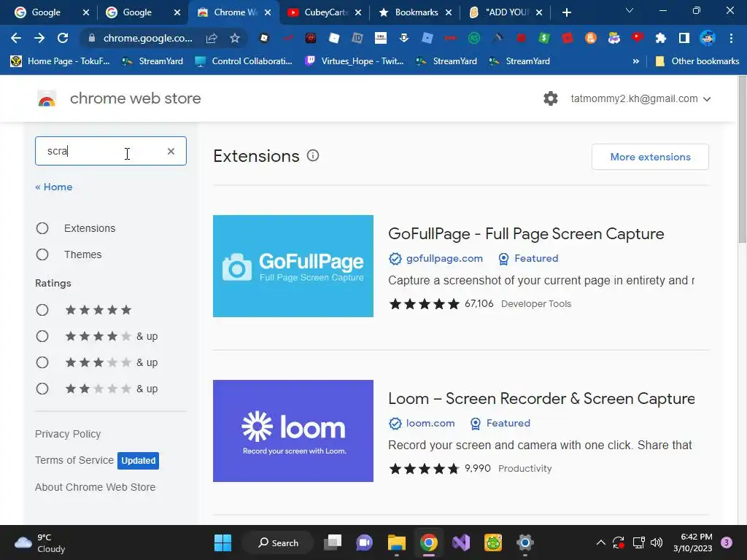Screen dimensions: 747x560
Task: Visit the gofullpage.com publisher link
Action: pyautogui.click(x=444, y=259)
